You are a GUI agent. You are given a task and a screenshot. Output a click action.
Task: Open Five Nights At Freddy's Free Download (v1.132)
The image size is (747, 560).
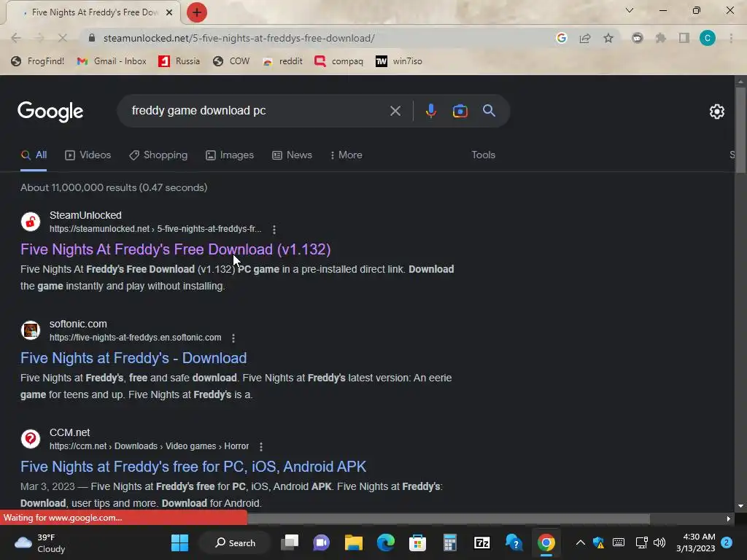point(175,249)
